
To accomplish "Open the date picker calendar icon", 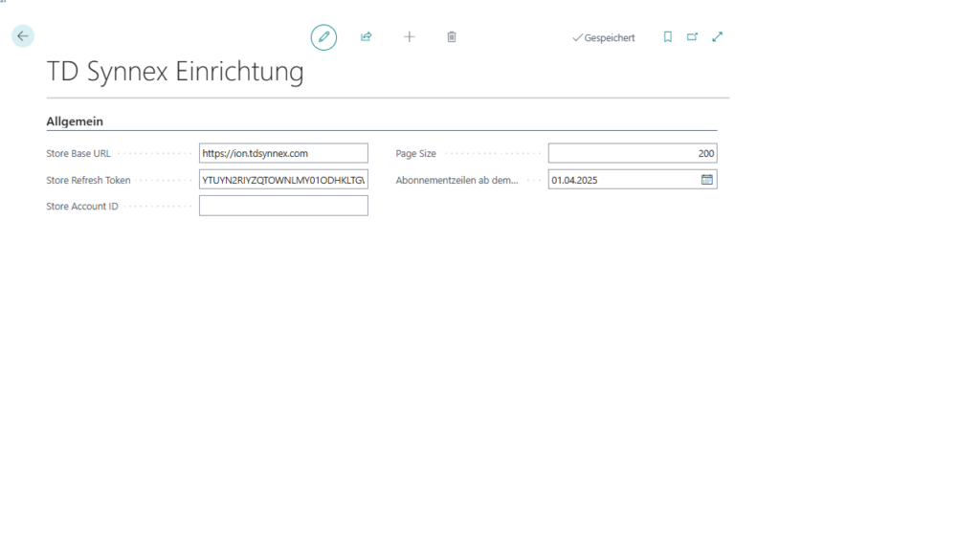I will click(707, 180).
